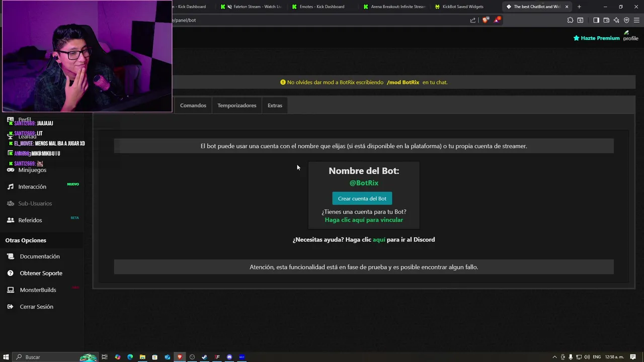
Task: Open the browser hamburger menu
Action: click(636, 20)
